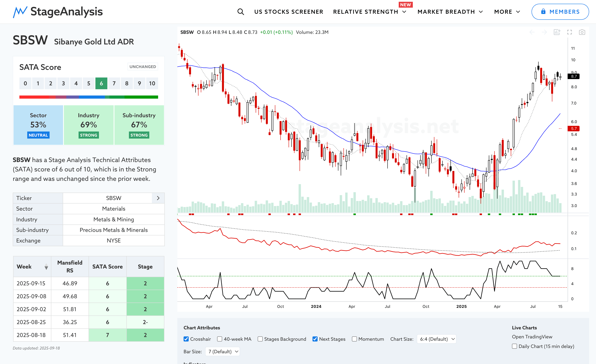The image size is (596, 364).
Task: Open the Chart Size dropdown
Action: [x=437, y=339]
